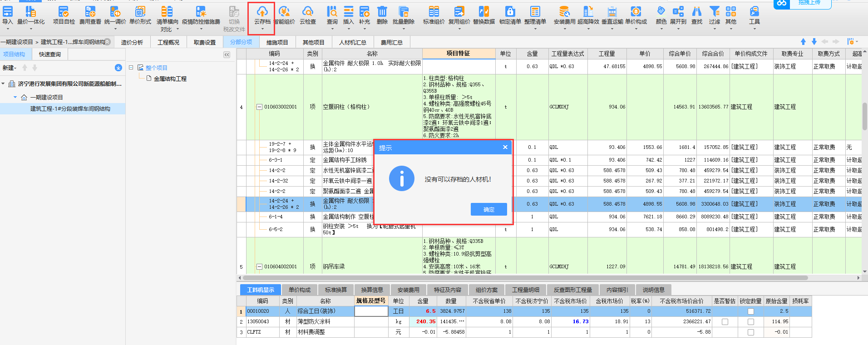Click the 云存档 cloud archive icon
Viewport: 868px width, 345px height.
262,11
